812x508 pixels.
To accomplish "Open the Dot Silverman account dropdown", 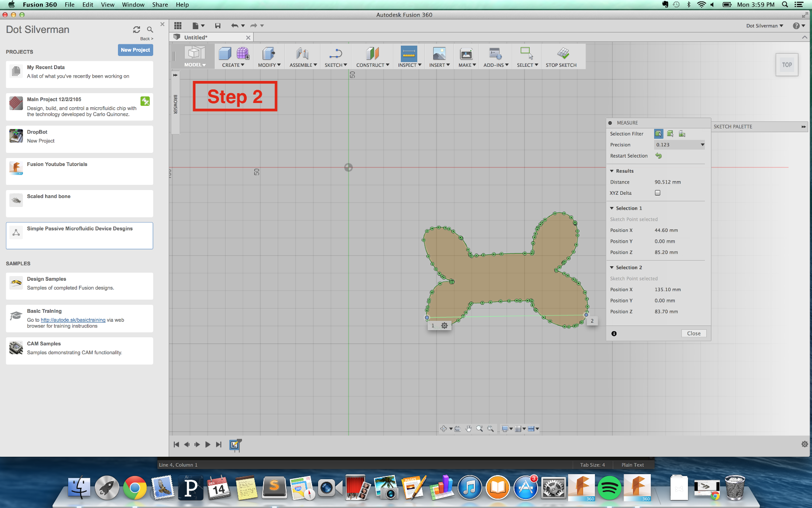I will (765, 26).
